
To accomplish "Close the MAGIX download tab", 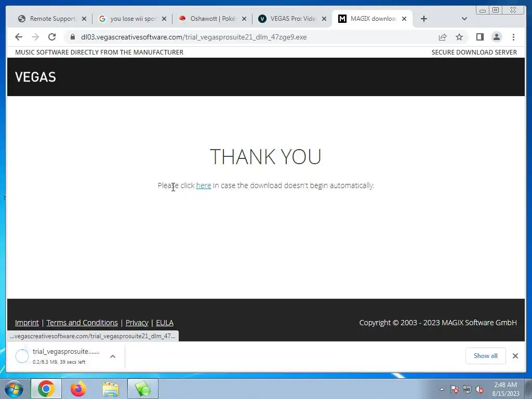I will pos(404,19).
